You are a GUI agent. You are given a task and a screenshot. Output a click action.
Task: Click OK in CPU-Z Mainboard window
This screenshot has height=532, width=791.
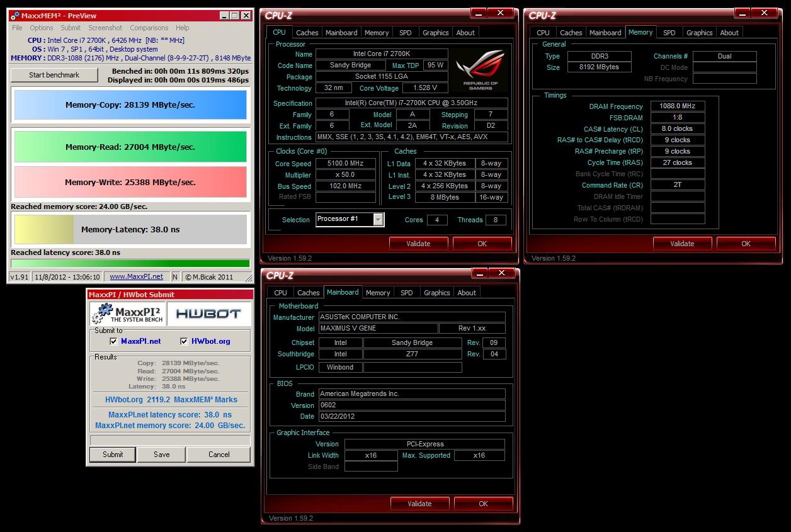483,504
